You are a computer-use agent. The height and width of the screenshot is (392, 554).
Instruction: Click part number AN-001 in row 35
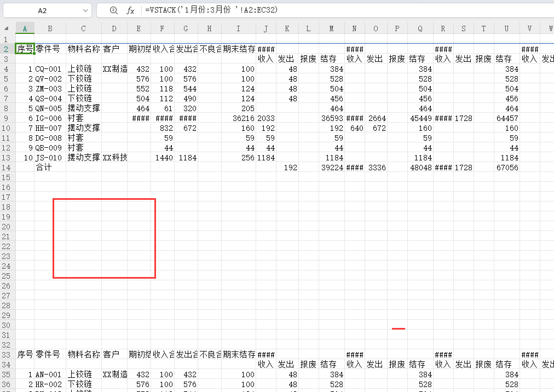[x=50, y=374]
